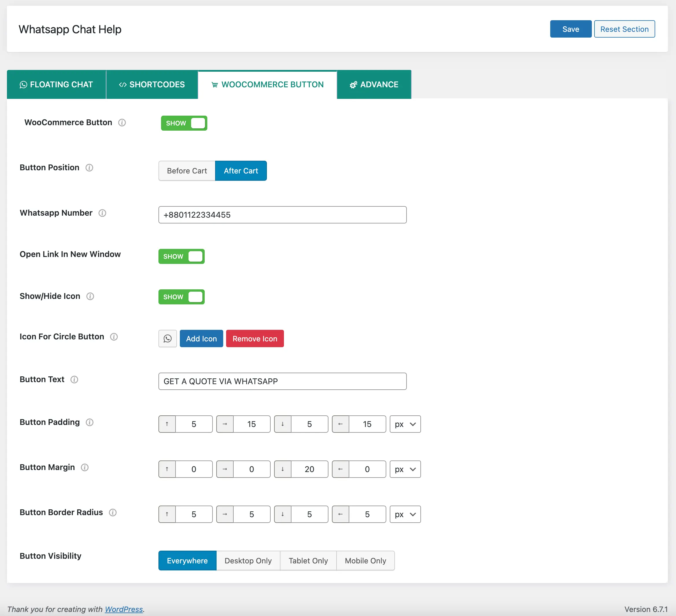
Task: Click info icon beside WooCommerce Button label
Action: [x=122, y=123]
